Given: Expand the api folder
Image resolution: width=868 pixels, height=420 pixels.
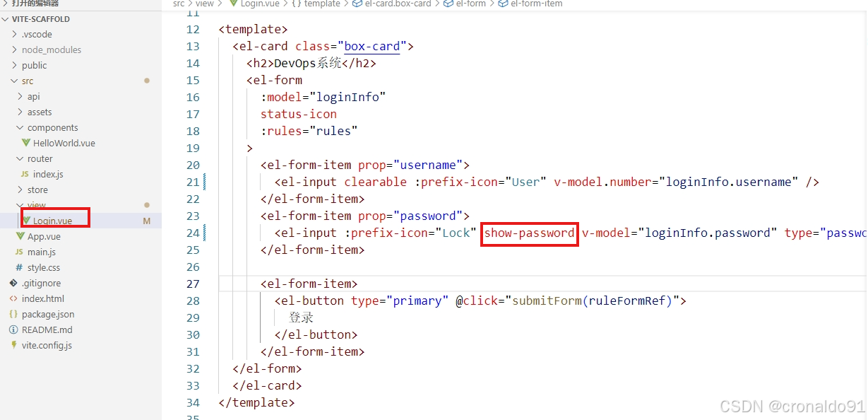Looking at the screenshot, I should pyautogui.click(x=20, y=96).
